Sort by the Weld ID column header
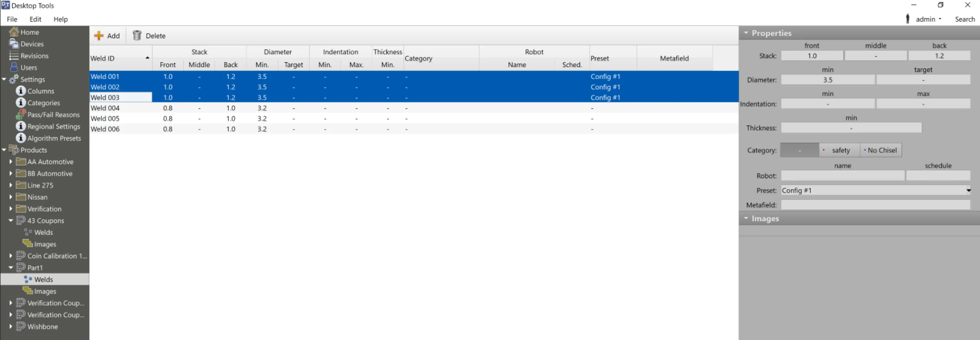Viewport: 980px width, 340px height. (121, 58)
